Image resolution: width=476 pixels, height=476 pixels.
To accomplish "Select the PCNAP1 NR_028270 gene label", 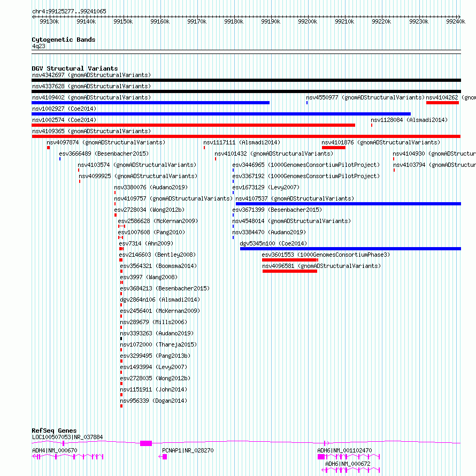I will [x=188, y=450].
